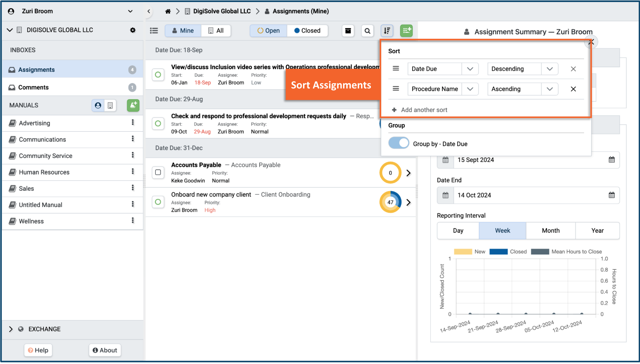640x364 pixels.
Task: Open DigiSolve Global LLC settings gear
Action: (x=133, y=30)
